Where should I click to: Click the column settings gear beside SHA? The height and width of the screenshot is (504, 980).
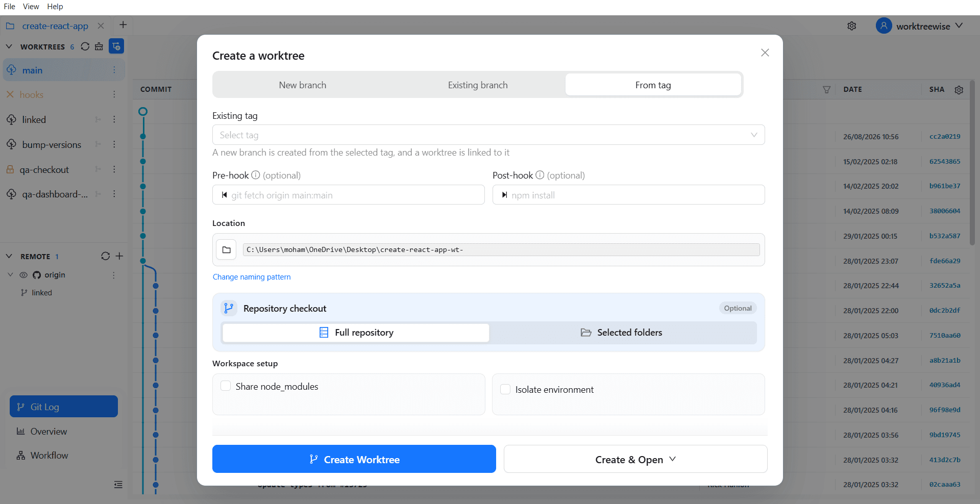959,90
